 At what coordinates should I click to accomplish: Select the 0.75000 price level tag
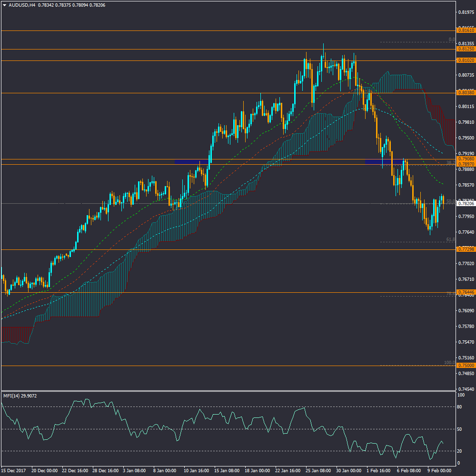(465, 366)
